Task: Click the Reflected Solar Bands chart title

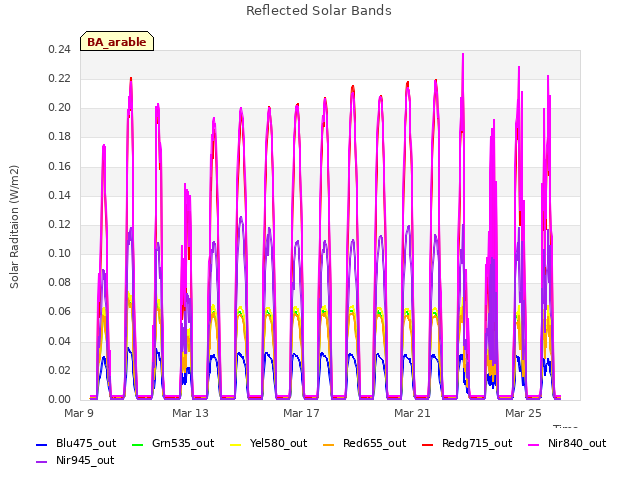Action: [319, 11]
